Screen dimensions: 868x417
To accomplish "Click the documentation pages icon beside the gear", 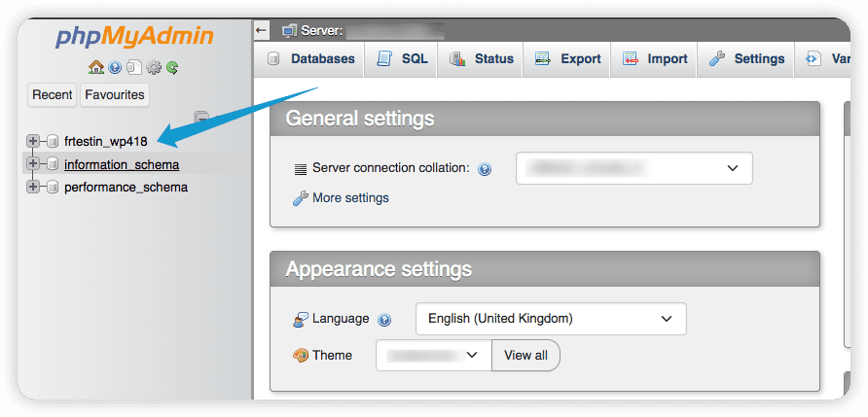I will 134,68.
